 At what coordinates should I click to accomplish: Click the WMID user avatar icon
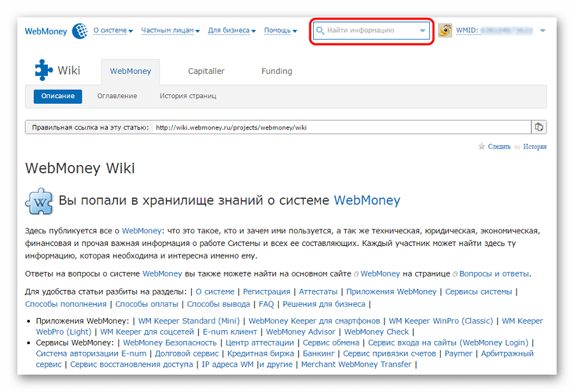(x=445, y=31)
